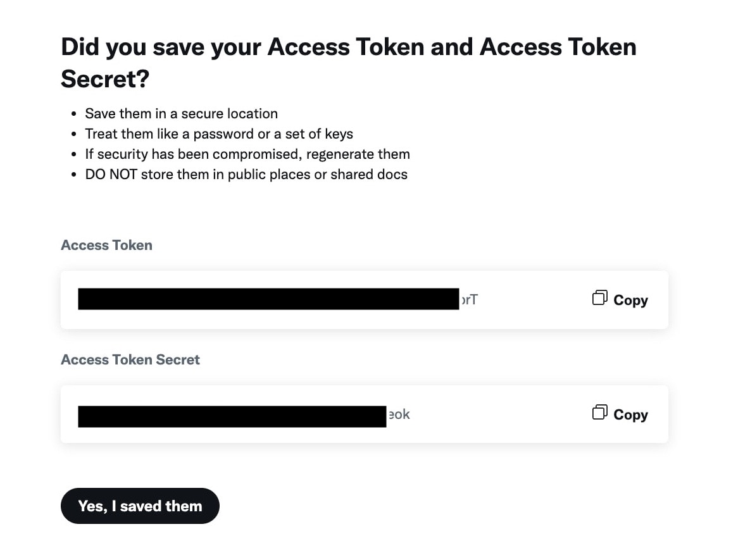Click the word "Secret?" in the heading
Viewport: 731px width, 560px height.
[x=105, y=79]
